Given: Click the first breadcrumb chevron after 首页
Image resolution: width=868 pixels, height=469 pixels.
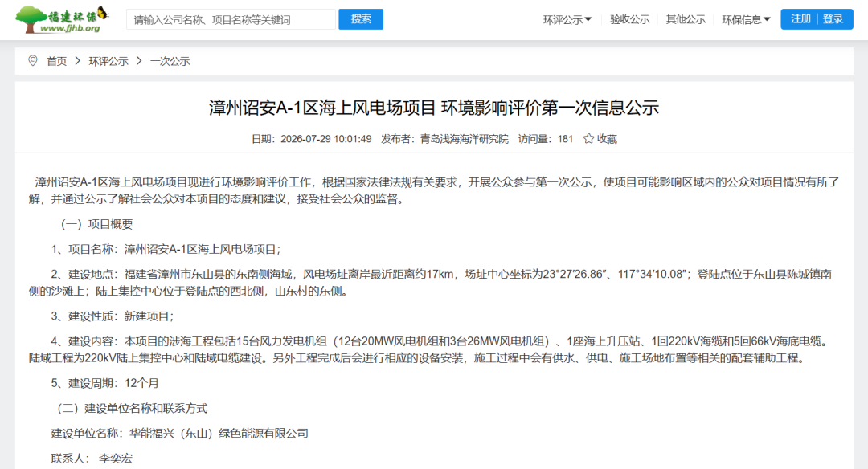Looking at the screenshot, I should click(x=77, y=61).
